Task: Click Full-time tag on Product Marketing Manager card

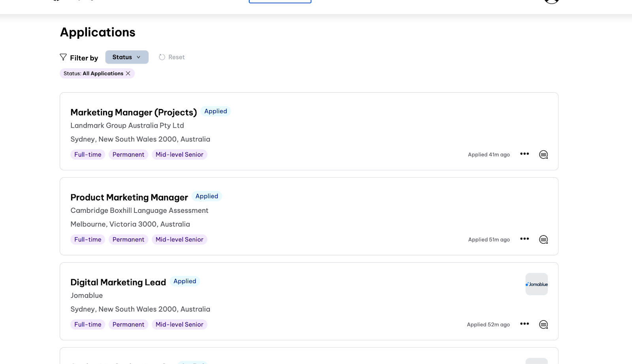Action: (x=88, y=240)
